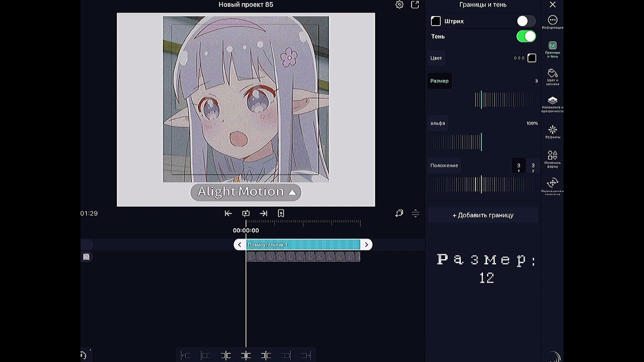Open project settings gear icon
The image size is (644, 362).
pyautogui.click(x=399, y=5)
